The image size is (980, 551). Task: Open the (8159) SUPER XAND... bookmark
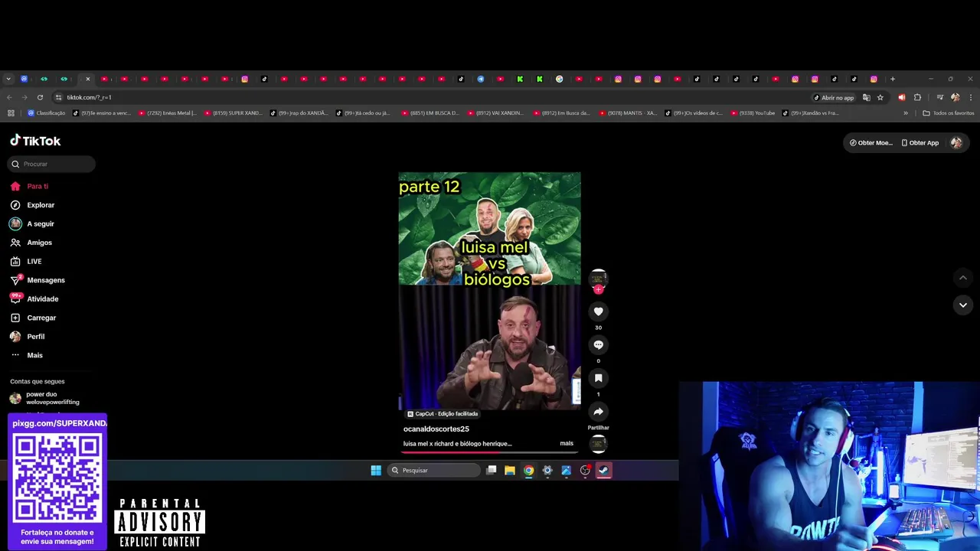[x=233, y=113]
